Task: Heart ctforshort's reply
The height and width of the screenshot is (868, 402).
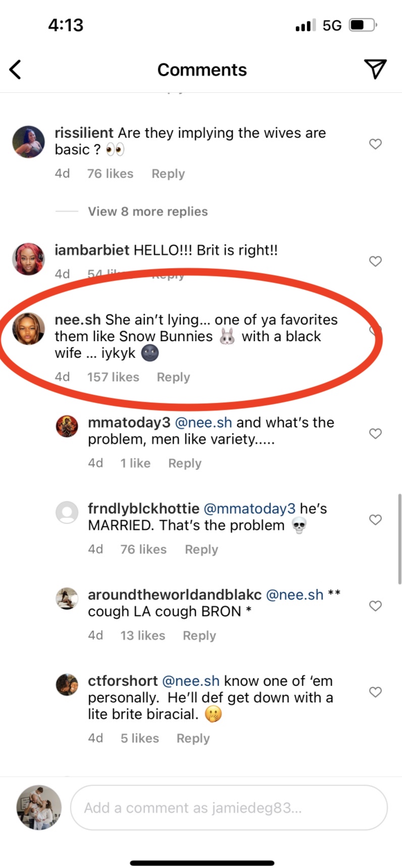Action: coord(375,692)
